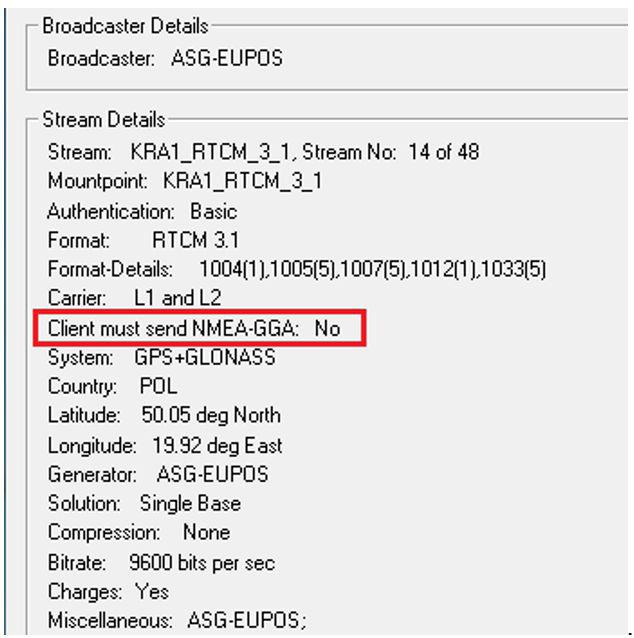Screen dimensions: 634x638
Task: Click the Stream KRA1_RTCM_3_1 line
Action: tap(263, 153)
